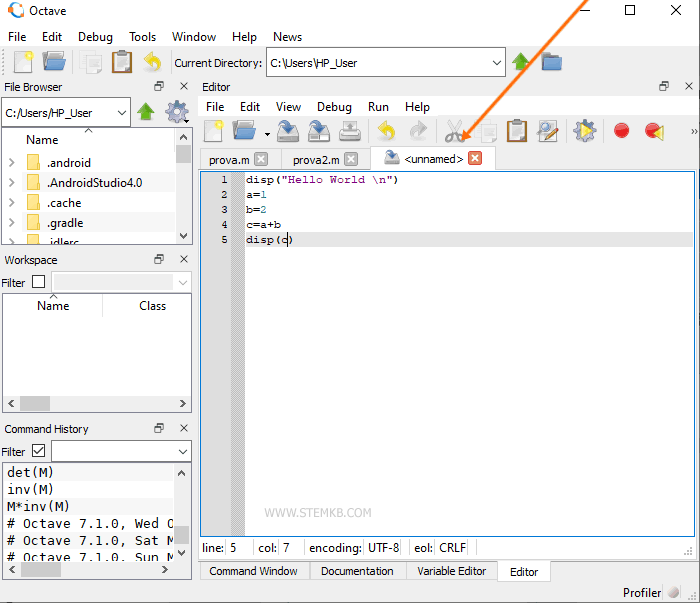
Task: Switch to the prova2.m editor tab
Action: click(317, 159)
